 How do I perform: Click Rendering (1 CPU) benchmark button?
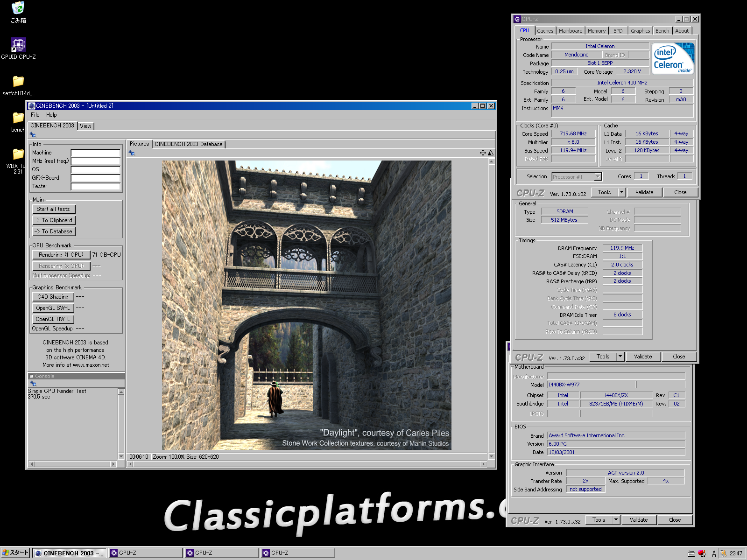click(61, 255)
